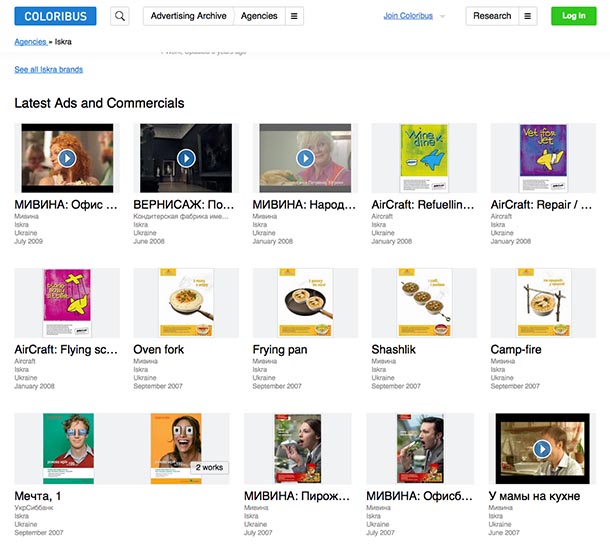
Task: Open the Advertising Archive tab
Action: click(189, 16)
